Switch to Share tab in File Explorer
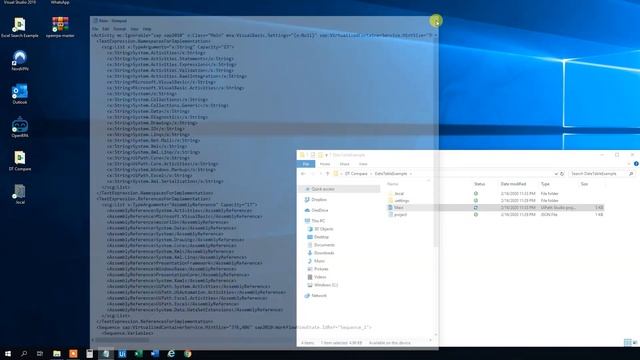Screen dimensions: 640x360 [344, 164]
